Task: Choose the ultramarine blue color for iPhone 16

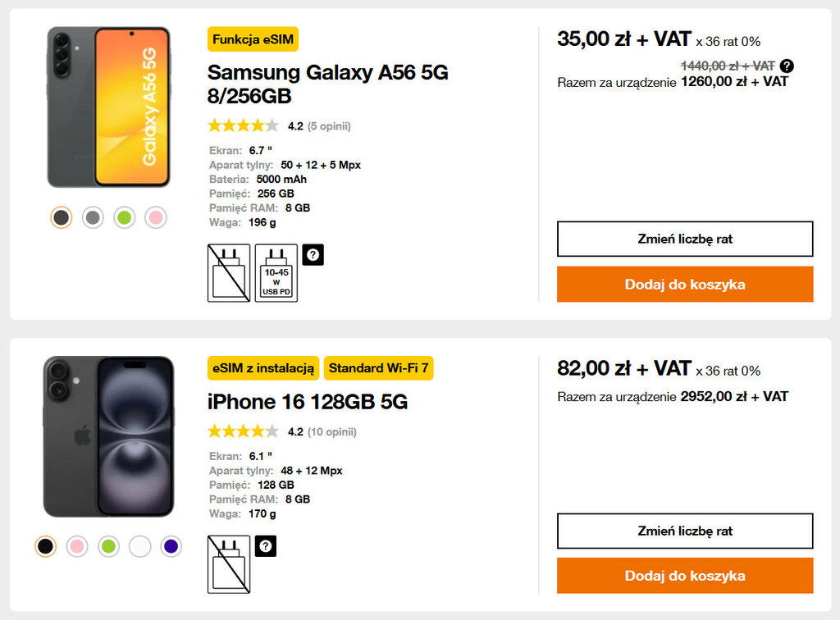Action: (171, 546)
